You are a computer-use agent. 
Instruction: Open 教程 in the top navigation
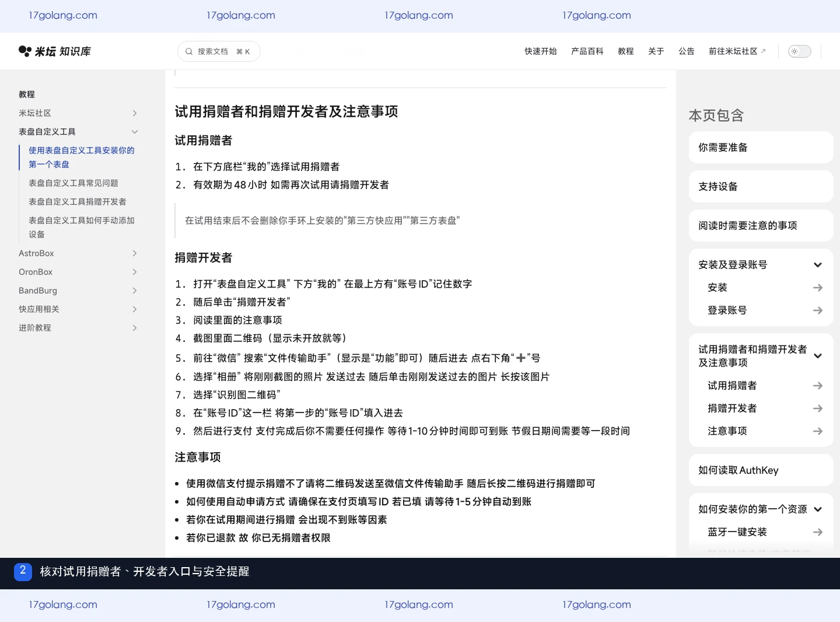(626, 51)
